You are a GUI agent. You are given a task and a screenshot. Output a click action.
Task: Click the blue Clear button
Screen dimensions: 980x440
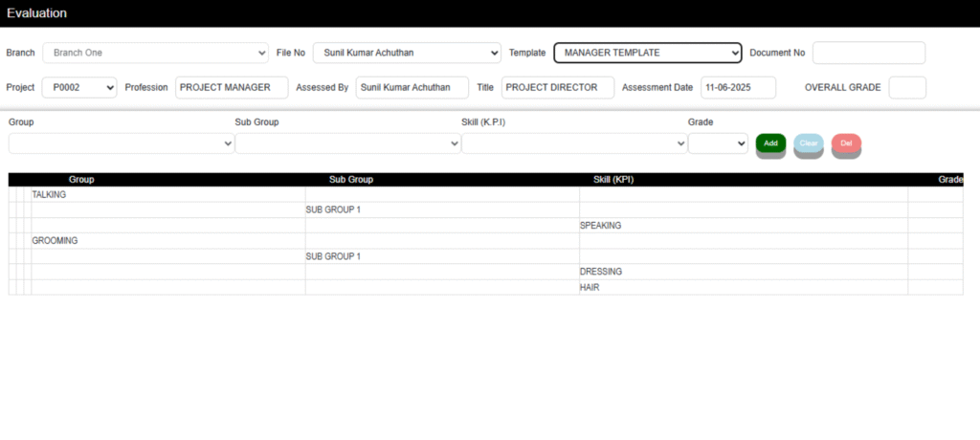809,143
